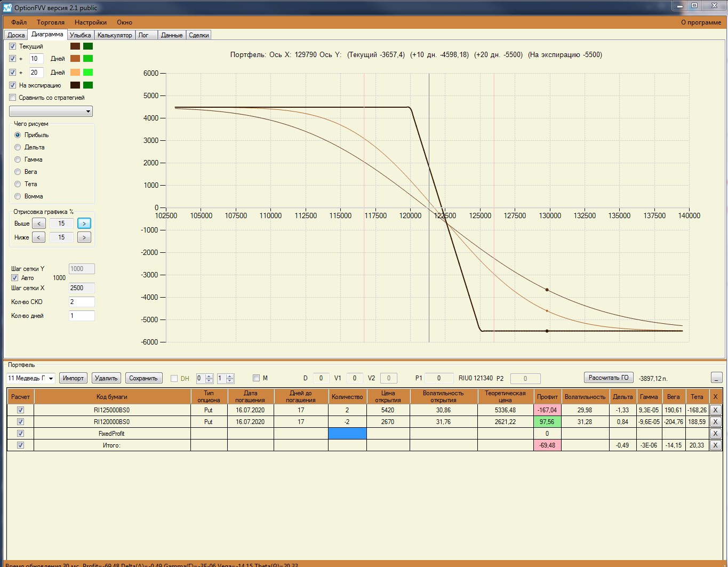Viewport: 728px width, 567px height.
Task: Click the Шаг сетки X input field
Action: (x=82, y=288)
